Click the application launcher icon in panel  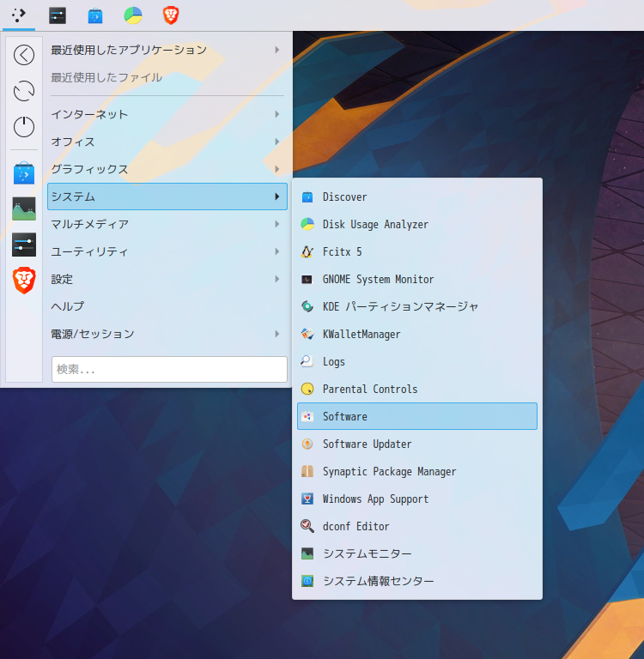(19, 15)
